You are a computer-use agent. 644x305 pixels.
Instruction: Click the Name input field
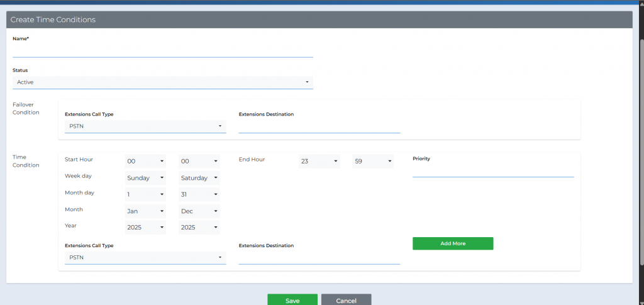(x=162, y=51)
